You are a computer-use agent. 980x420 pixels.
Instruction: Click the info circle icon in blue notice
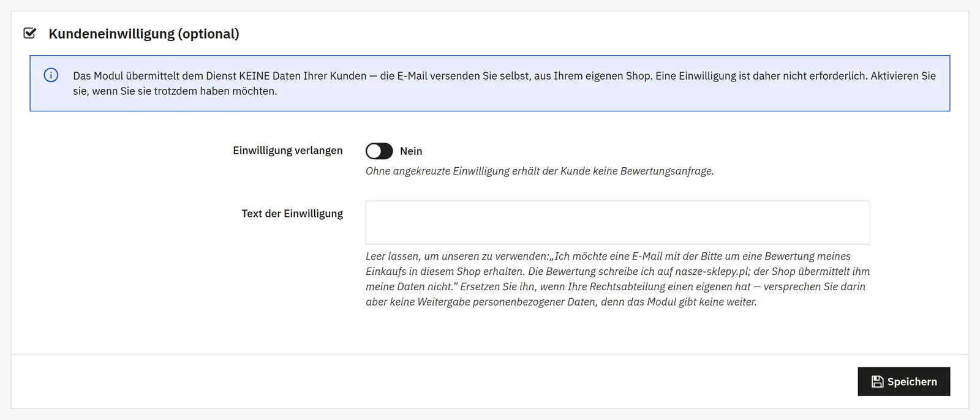[x=51, y=75]
